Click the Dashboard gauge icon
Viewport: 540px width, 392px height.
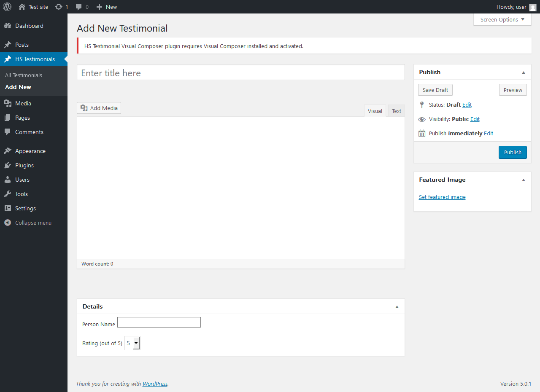8,26
